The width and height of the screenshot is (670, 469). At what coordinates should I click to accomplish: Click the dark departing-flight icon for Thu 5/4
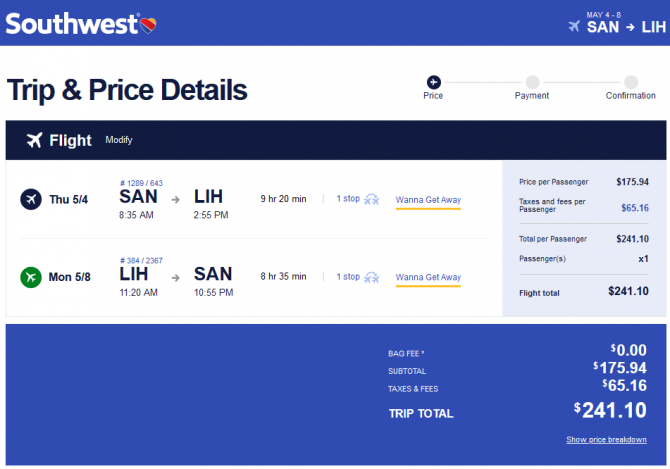point(31,199)
